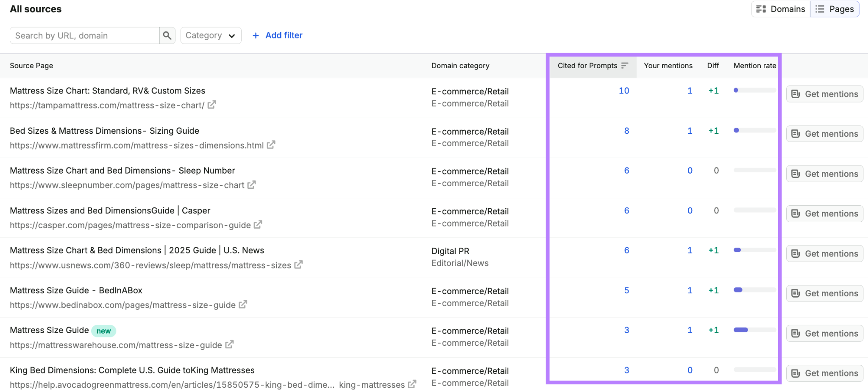Click the Add filter link

click(284, 36)
